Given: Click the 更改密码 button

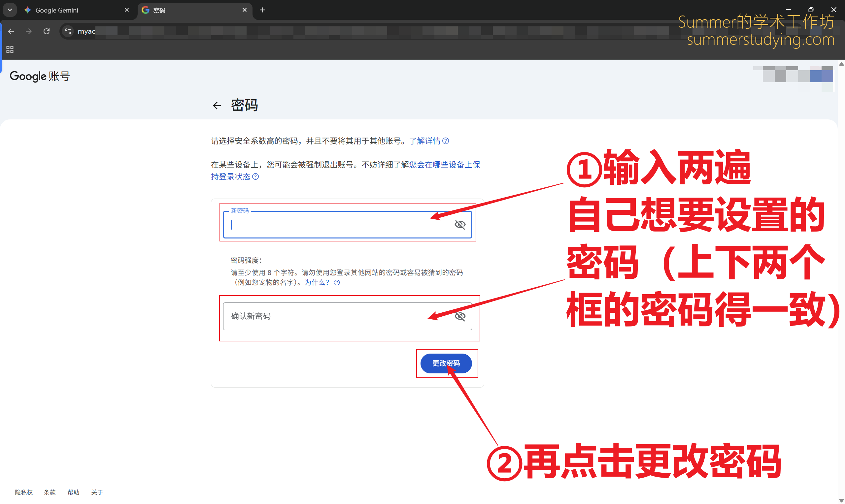Looking at the screenshot, I should [446, 363].
